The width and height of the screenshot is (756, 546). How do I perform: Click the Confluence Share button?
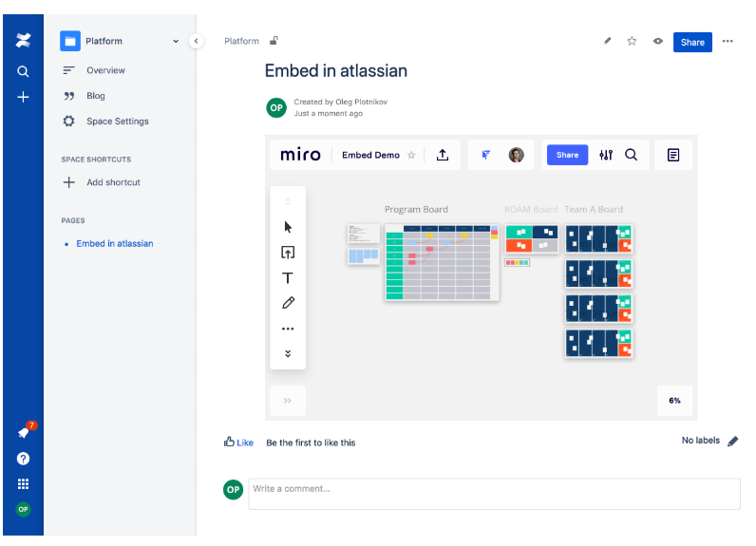tap(692, 43)
